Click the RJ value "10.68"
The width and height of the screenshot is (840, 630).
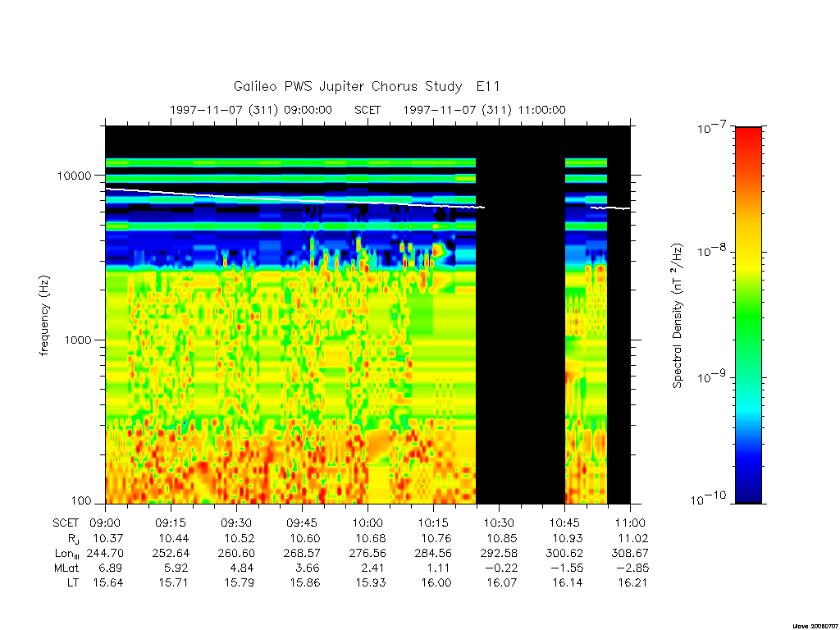(370, 538)
